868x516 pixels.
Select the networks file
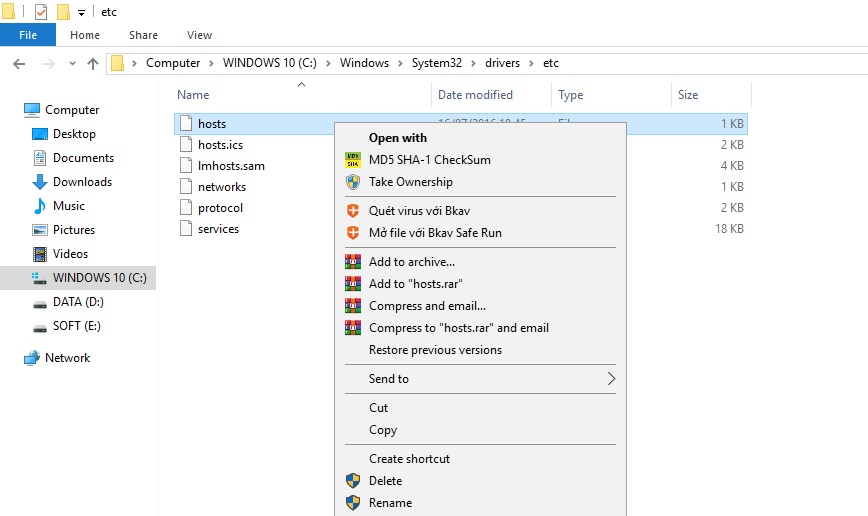click(222, 187)
